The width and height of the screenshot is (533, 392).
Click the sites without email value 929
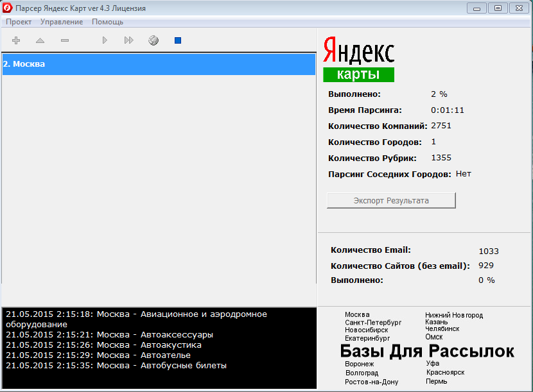pyautogui.click(x=485, y=266)
